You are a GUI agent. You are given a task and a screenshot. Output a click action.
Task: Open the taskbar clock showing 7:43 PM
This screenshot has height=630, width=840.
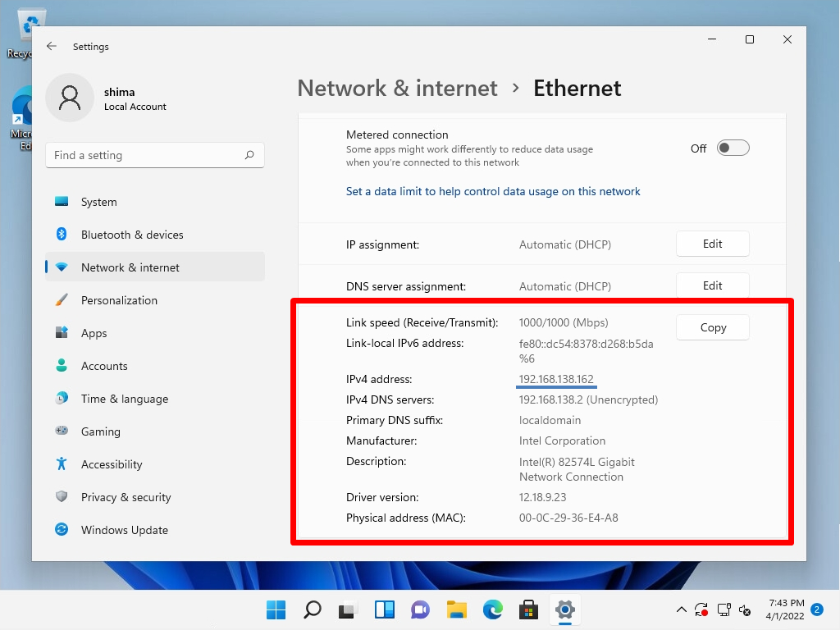(x=785, y=609)
